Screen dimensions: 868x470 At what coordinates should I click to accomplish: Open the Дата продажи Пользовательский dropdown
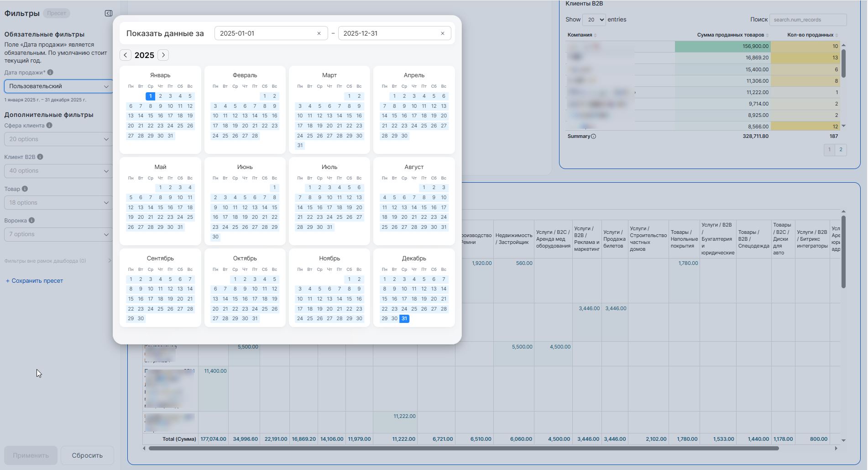[x=58, y=86]
